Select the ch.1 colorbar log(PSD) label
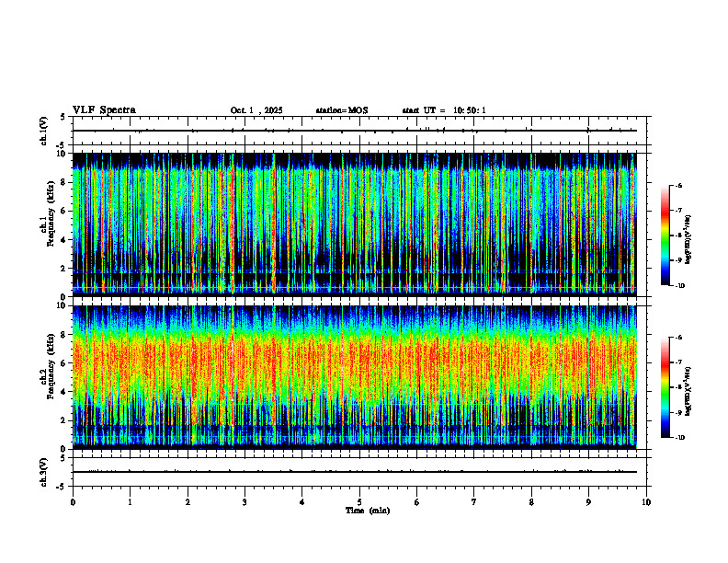The height and width of the screenshot is (563, 728). pyautogui.click(x=688, y=239)
